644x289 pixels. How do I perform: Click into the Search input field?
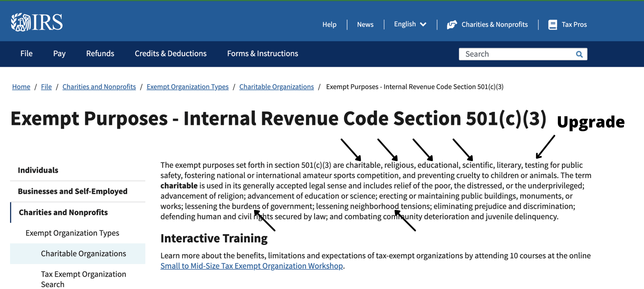click(x=516, y=54)
